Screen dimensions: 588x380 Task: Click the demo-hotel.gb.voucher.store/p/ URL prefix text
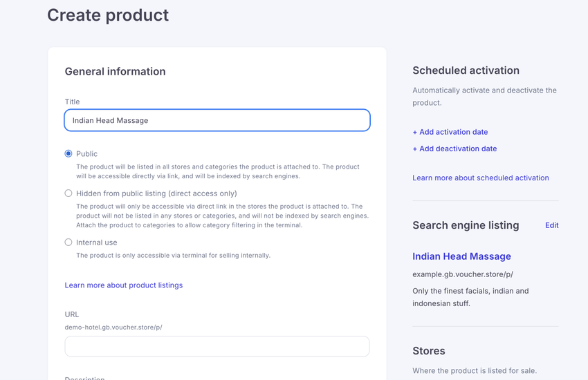click(x=113, y=327)
